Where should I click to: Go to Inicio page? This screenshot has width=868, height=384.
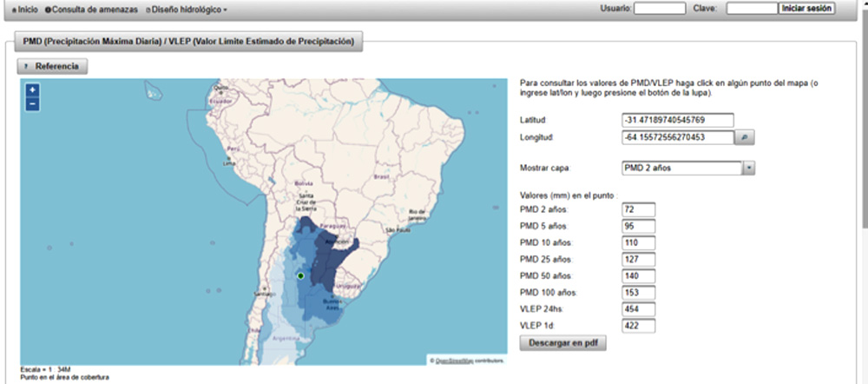pos(23,9)
